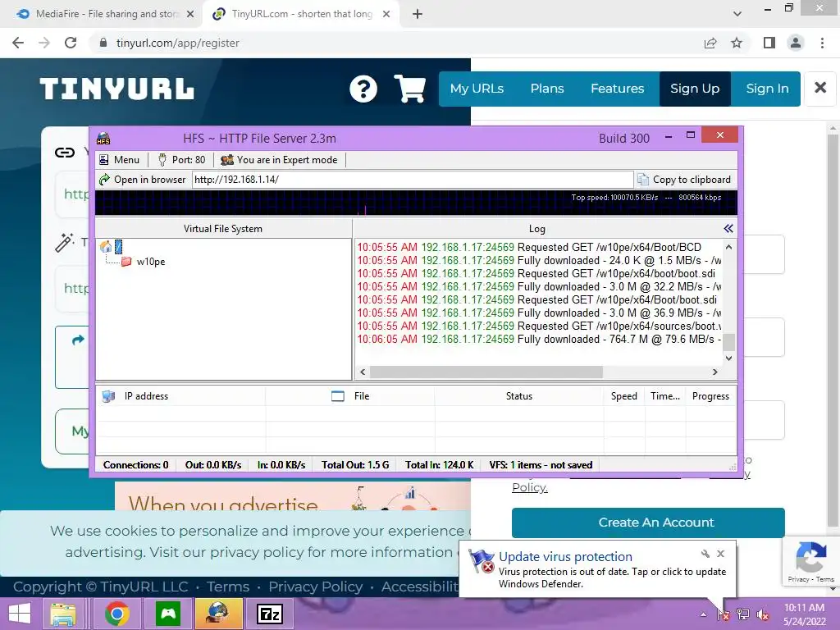Open notification settings wrench icon
This screenshot has height=630, width=840.
[705, 554]
